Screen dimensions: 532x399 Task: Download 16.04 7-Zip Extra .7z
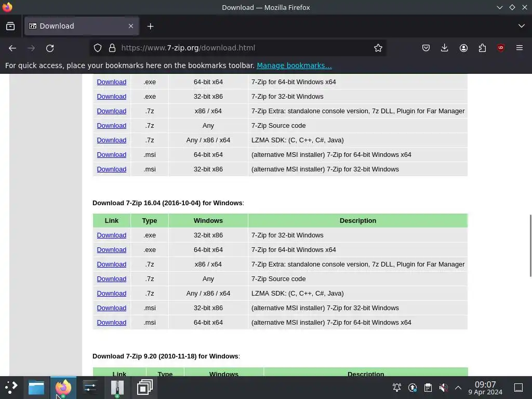[x=112, y=264]
